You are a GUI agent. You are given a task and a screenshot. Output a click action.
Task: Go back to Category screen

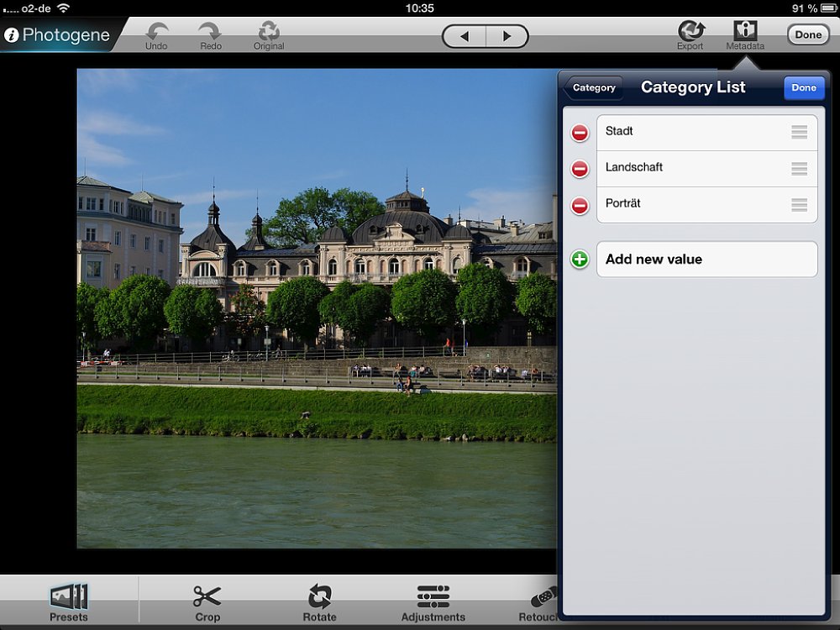[593, 87]
